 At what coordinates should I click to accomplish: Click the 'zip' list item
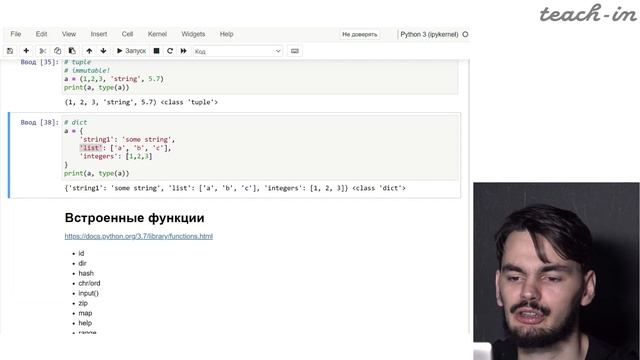[x=83, y=303]
